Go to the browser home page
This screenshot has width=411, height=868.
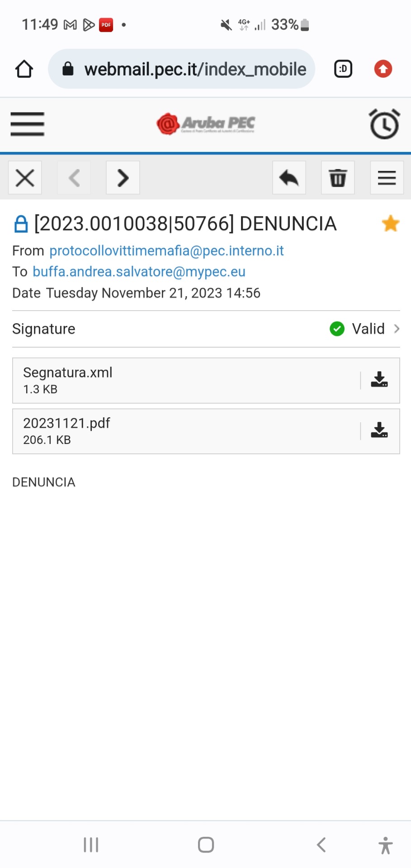click(24, 69)
